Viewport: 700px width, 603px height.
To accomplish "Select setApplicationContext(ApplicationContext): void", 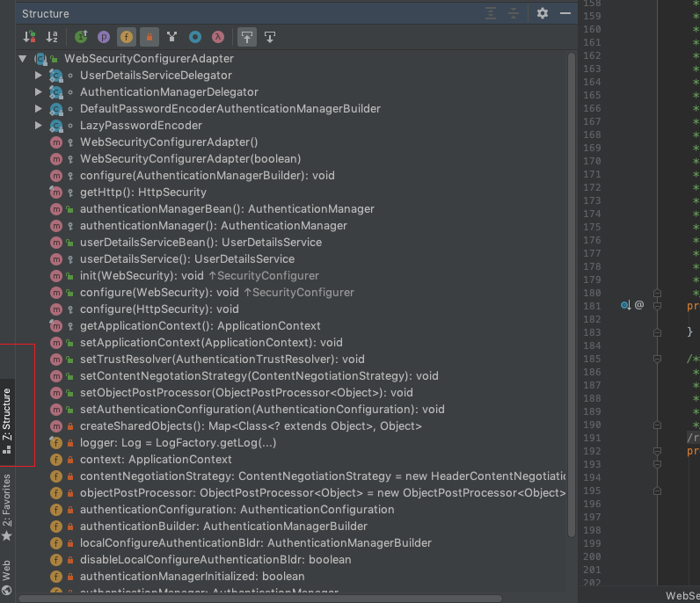I will pyautogui.click(x=211, y=343).
